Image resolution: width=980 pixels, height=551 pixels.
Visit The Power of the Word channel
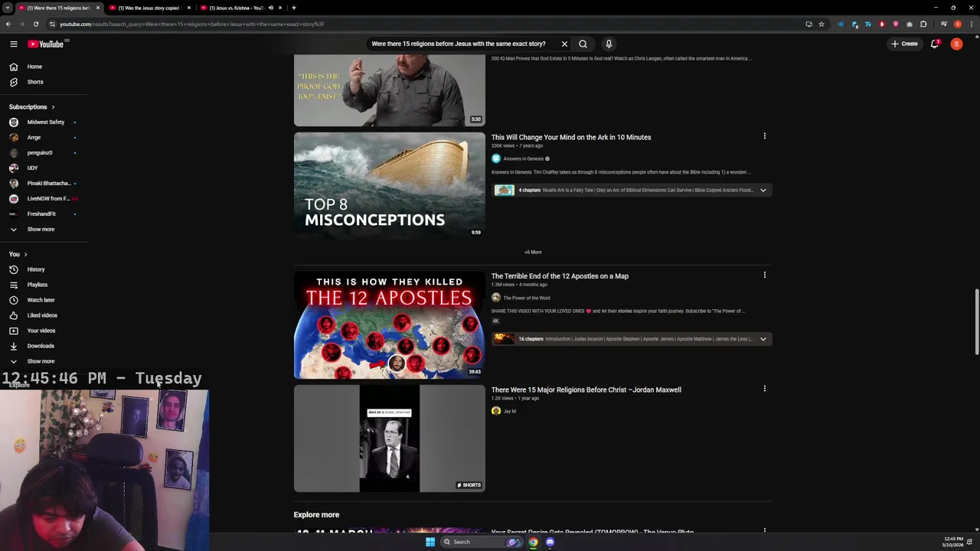point(527,298)
